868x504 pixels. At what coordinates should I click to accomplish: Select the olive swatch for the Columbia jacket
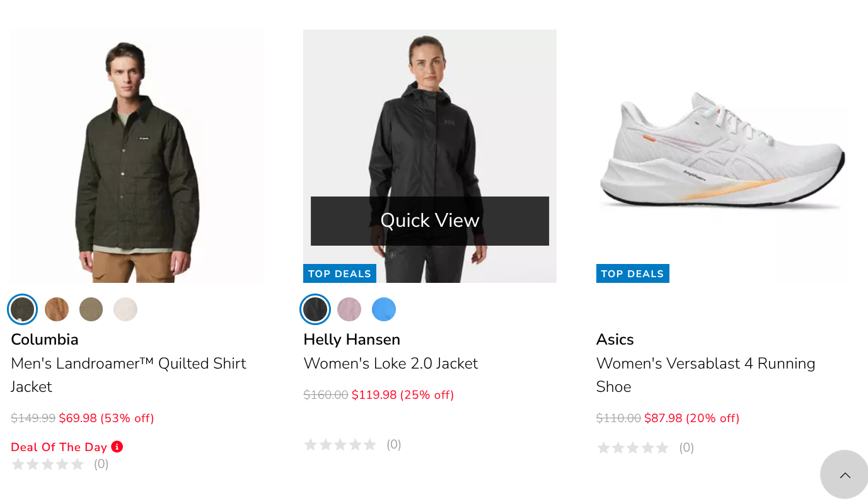(x=91, y=309)
